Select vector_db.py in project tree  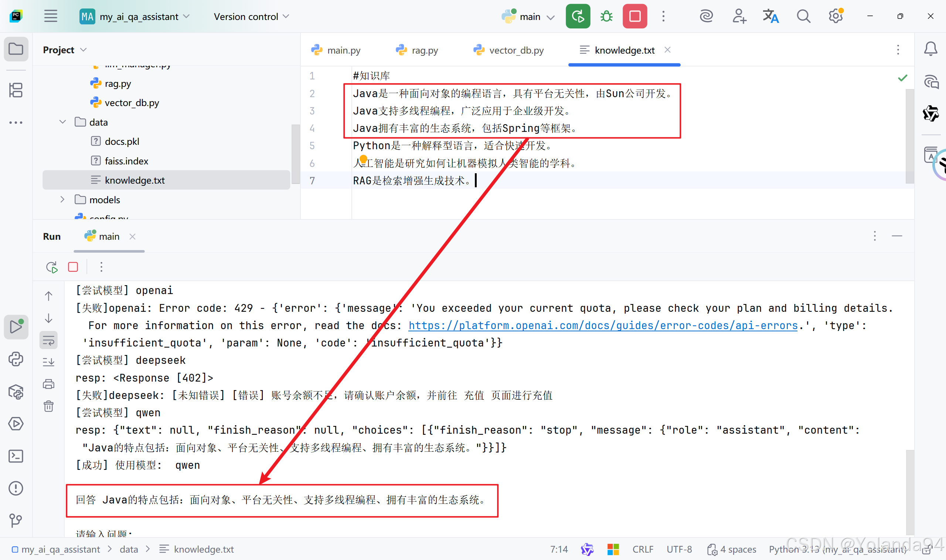point(132,103)
